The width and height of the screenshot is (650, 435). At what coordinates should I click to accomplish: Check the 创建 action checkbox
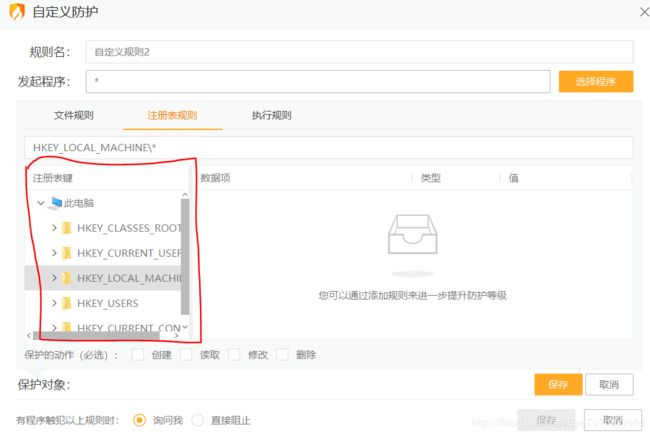[138, 355]
